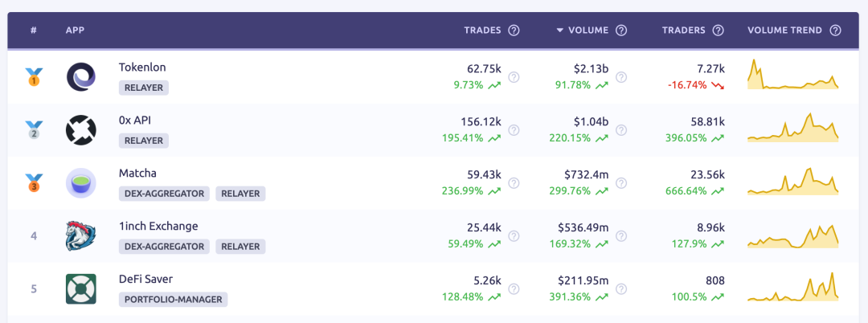Click help icon beside VOLUME header
The height and width of the screenshot is (323, 868).
pyautogui.click(x=621, y=31)
